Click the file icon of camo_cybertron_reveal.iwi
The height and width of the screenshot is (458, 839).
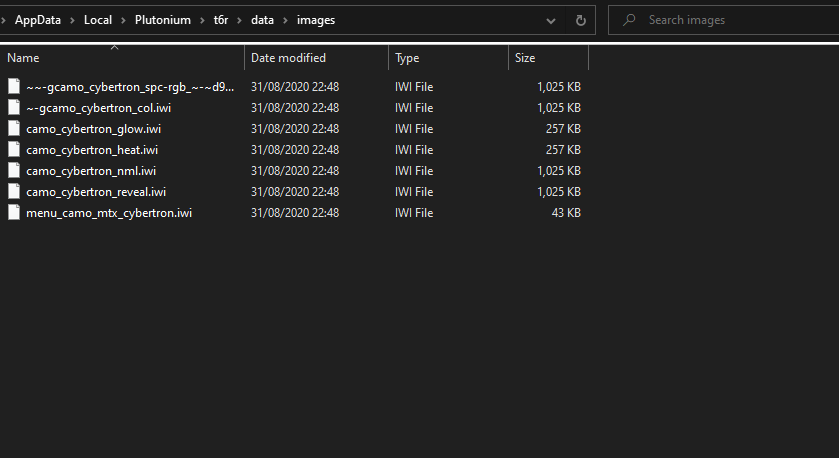click(x=14, y=192)
